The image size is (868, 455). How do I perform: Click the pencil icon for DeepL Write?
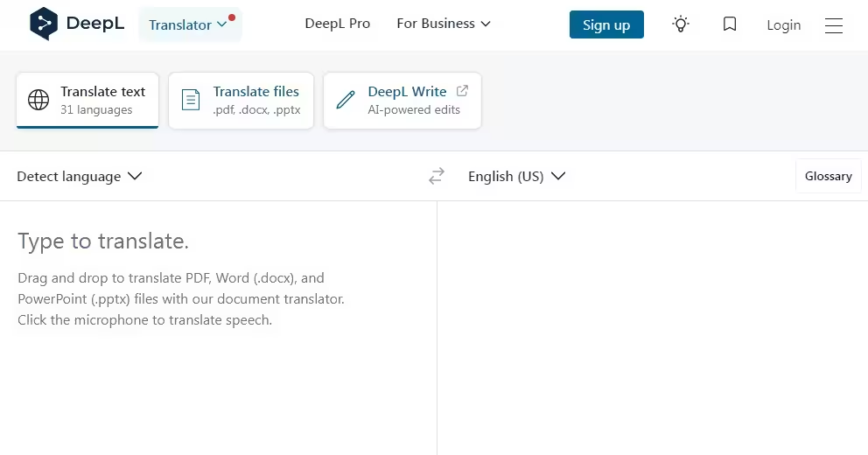[346, 100]
